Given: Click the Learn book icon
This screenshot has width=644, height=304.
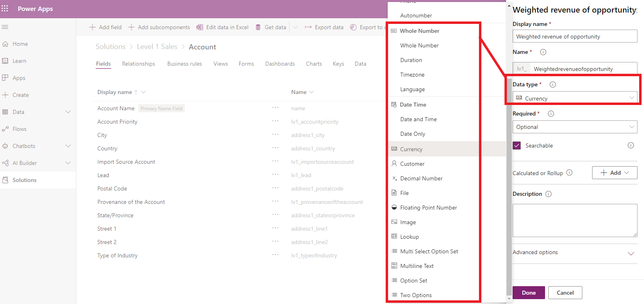Looking at the screenshot, I should tap(5, 61).
